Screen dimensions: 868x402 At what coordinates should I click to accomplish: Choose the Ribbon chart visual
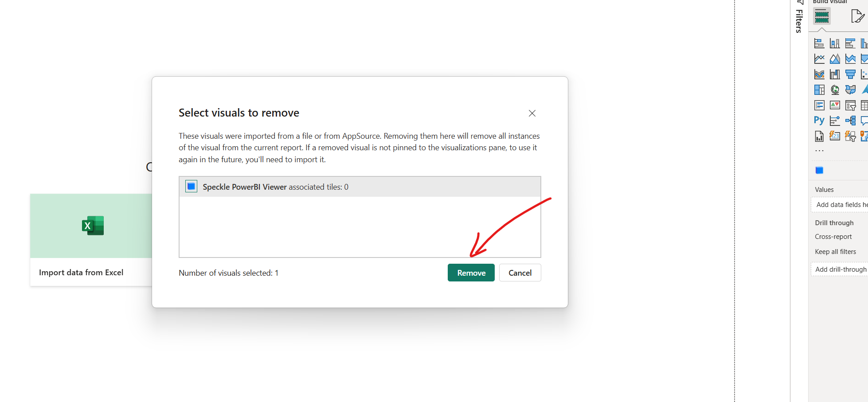click(819, 74)
